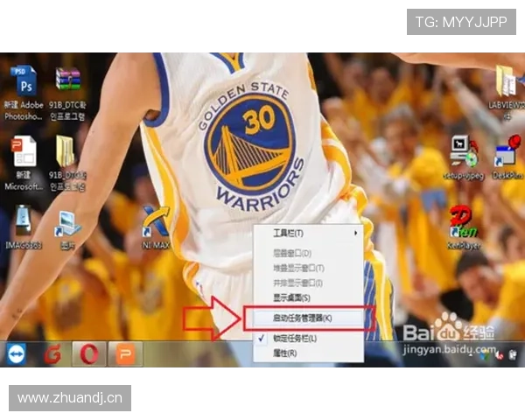Open the DeskPins shortcut icon
Image resolution: width=525 pixels, height=420 pixels.
(507, 151)
